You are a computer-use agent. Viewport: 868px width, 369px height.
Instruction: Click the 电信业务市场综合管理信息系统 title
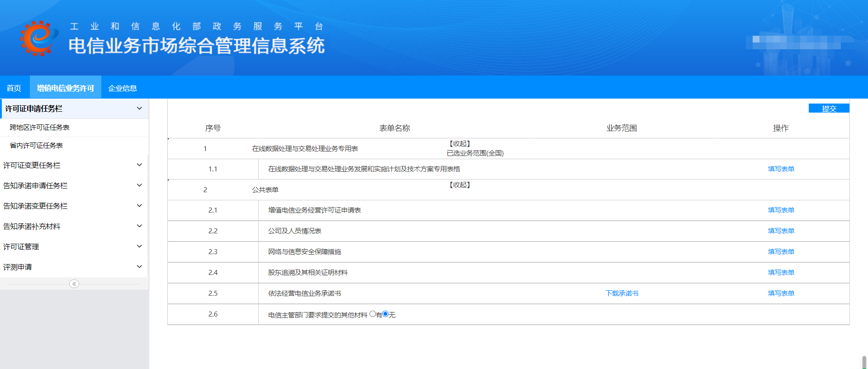(x=197, y=46)
